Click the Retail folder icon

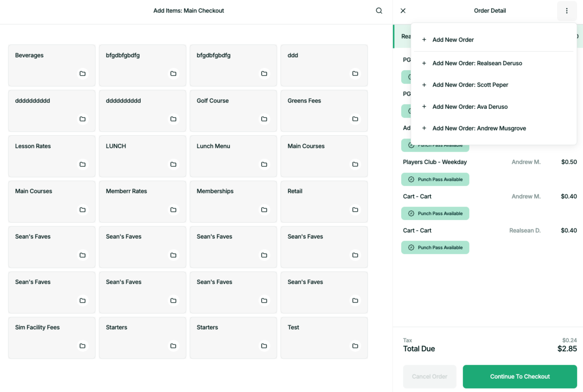coord(355,210)
